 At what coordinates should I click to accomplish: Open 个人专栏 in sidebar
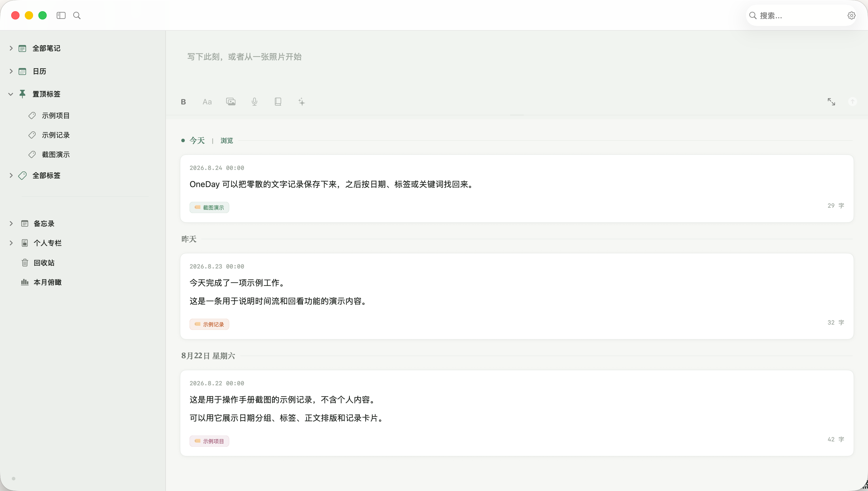coord(48,243)
